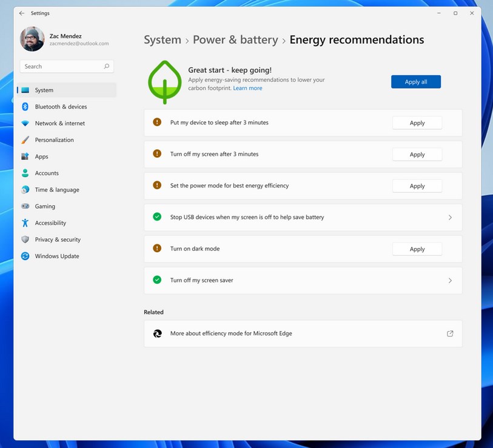Open Privacy & security label
The width and height of the screenshot is (493, 448).
(x=58, y=239)
